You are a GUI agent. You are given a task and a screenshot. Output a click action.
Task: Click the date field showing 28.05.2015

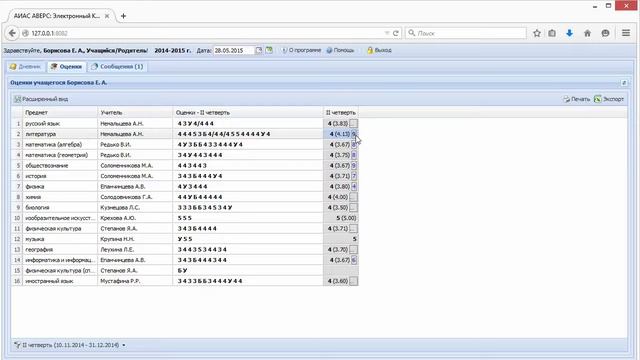[x=233, y=50]
